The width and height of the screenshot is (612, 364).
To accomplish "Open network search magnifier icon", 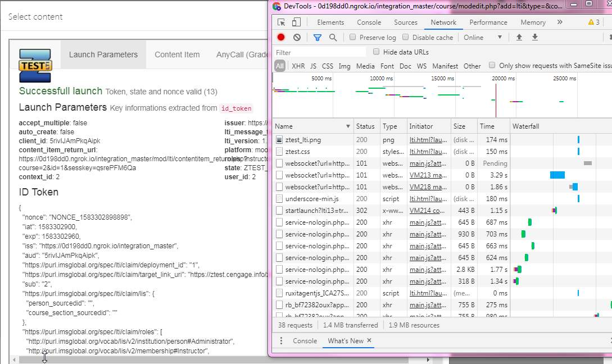I will point(333,38).
